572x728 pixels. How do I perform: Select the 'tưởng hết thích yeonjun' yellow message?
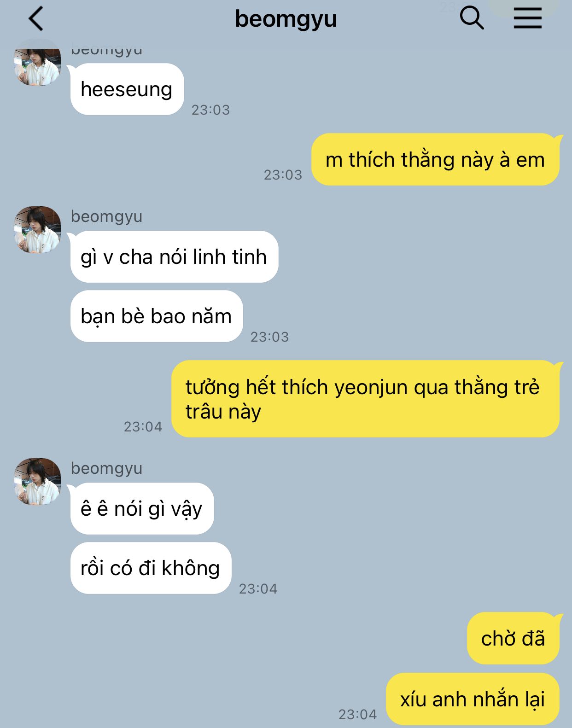(365, 399)
